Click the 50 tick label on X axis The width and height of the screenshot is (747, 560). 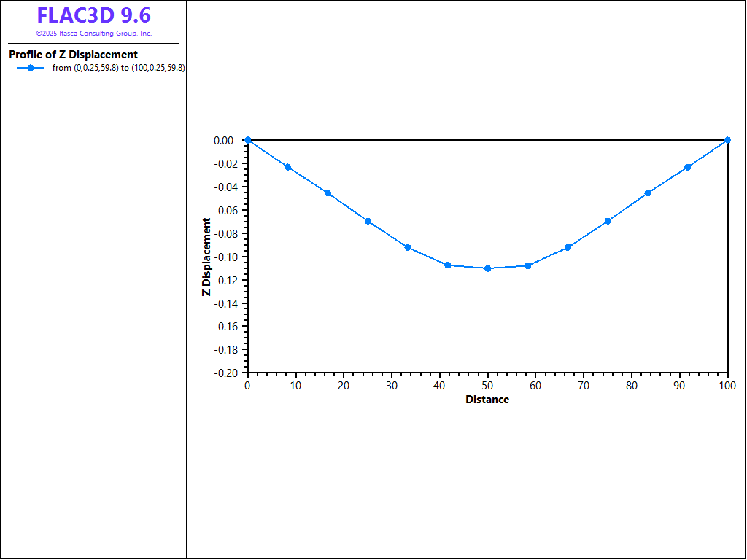[487, 386]
